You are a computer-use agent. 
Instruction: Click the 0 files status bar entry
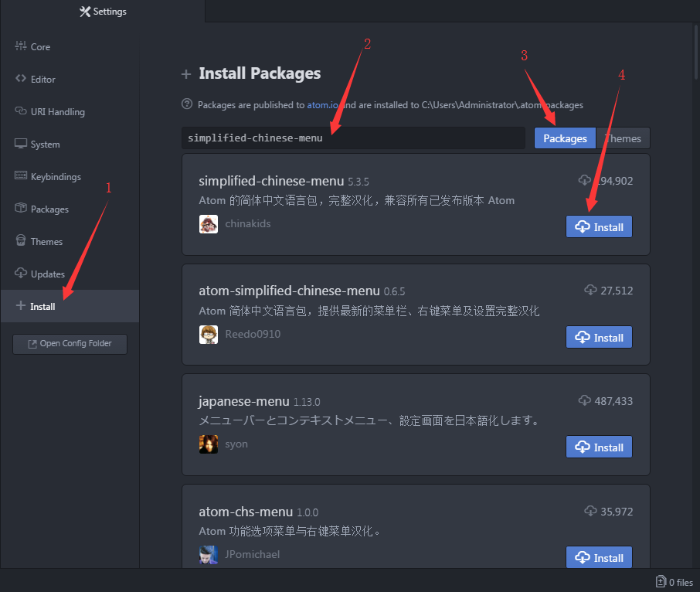[674, 582]
